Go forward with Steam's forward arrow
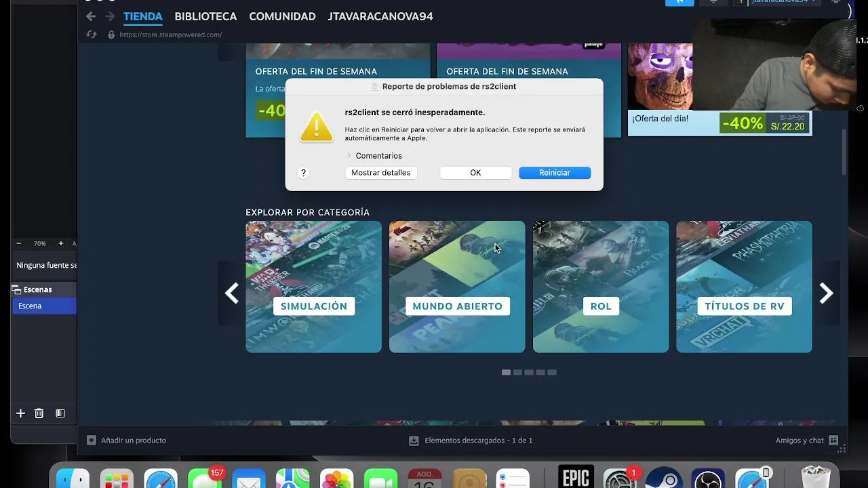 tap(110, 16)
